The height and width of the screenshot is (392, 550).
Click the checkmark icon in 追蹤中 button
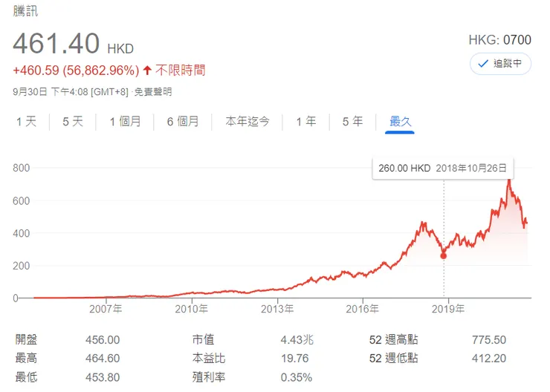(x=483, y=64)
